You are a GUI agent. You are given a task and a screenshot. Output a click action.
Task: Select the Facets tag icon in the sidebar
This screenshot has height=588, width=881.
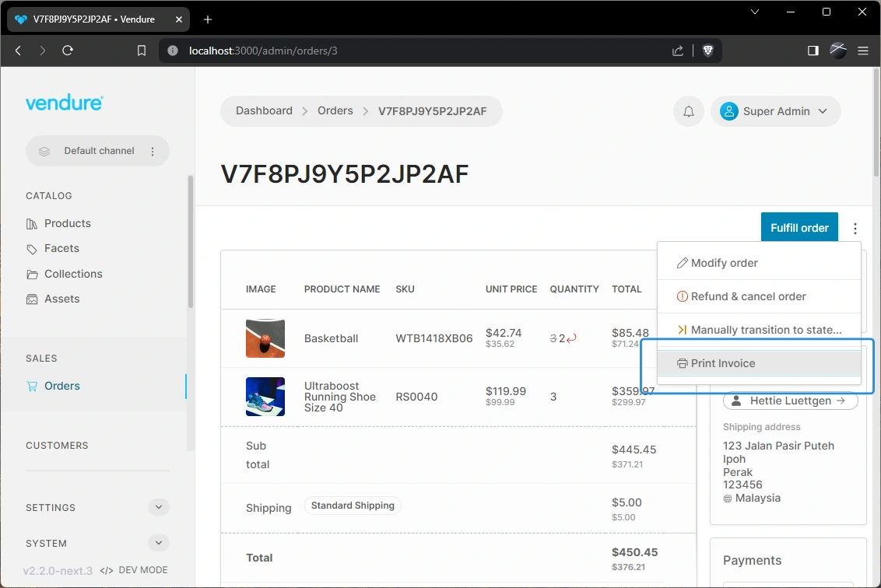[x=33, y=248]
